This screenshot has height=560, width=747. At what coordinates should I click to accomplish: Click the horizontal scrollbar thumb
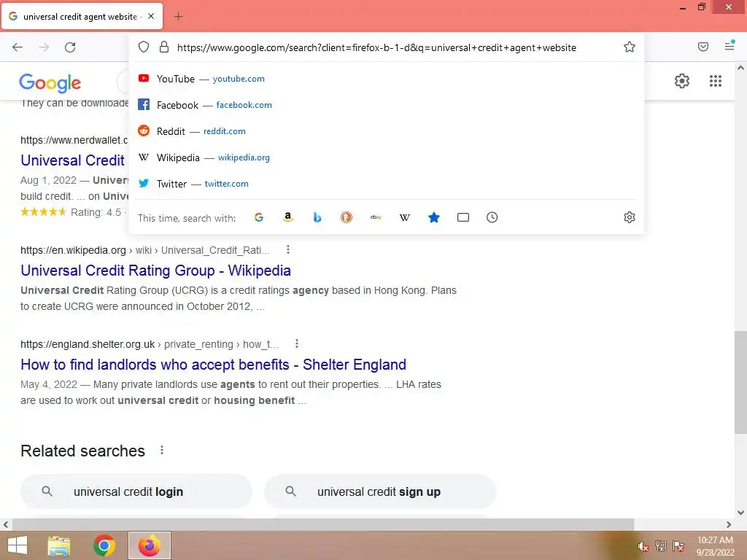click(x=322, y=524)
